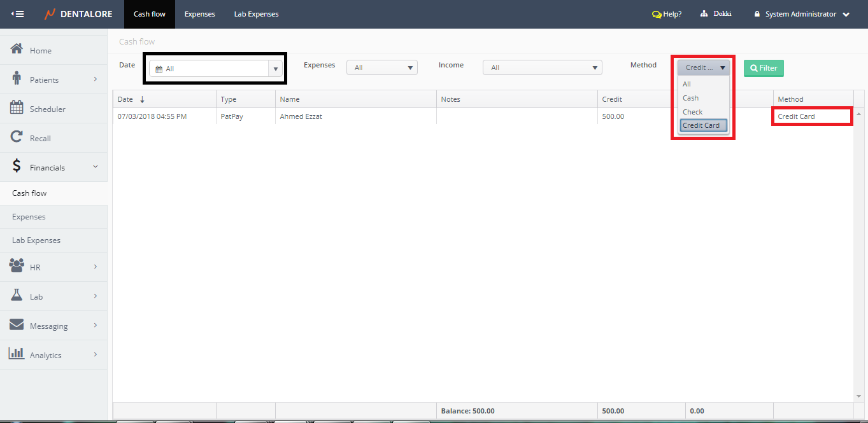Image resolution: width=868 pixels, height=423 pixels.
Task: Click the Home house icon in sidebar
Action: [17, 50]
